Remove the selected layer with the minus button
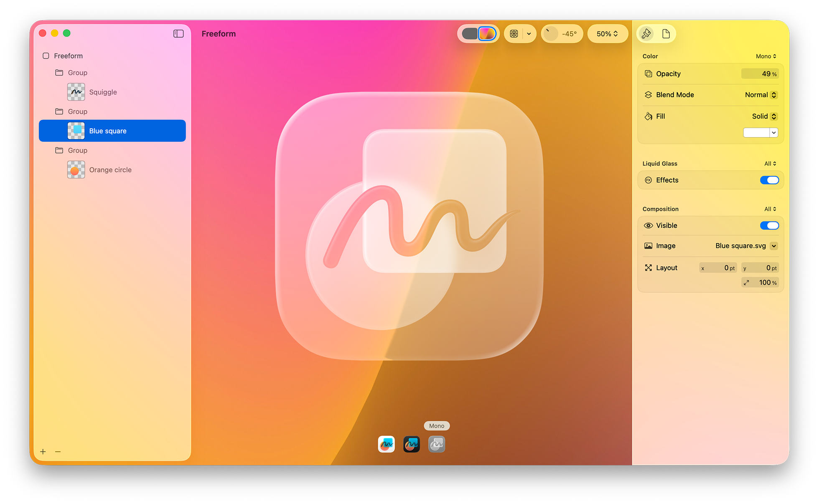Viewport: 819px width, 504px height. click(58, 452)
